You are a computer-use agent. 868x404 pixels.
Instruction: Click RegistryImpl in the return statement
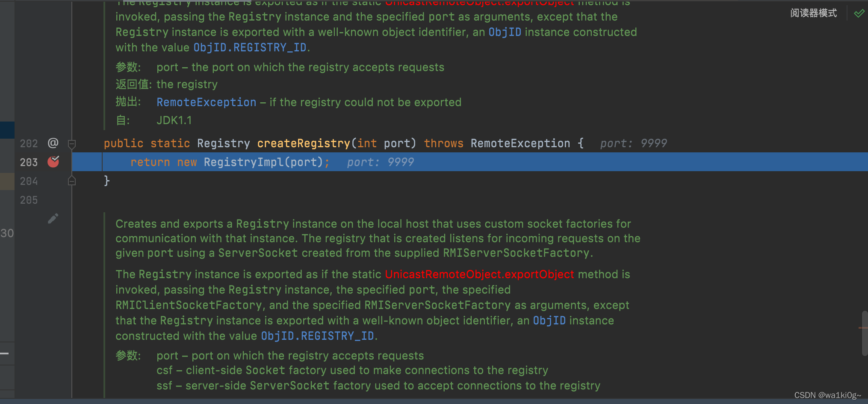244,162
